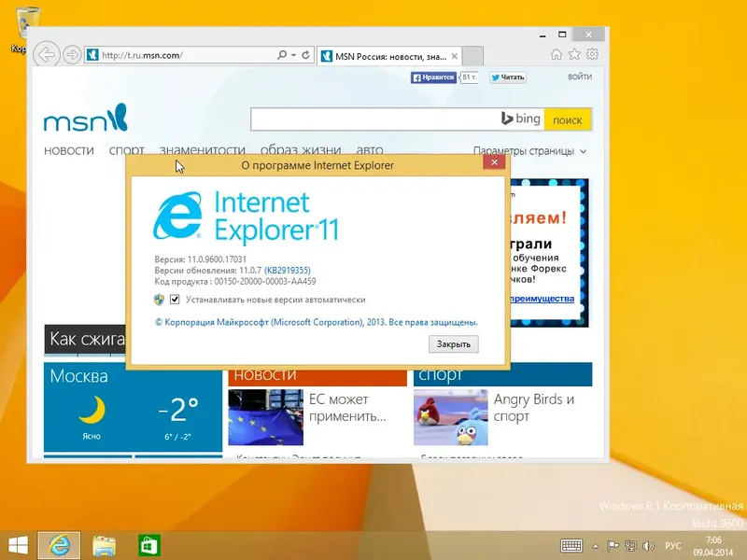Click the Back navigation arrow
The width and height of the screenshot is (747, 560).
pyautogui.click(x=46, y=54)
